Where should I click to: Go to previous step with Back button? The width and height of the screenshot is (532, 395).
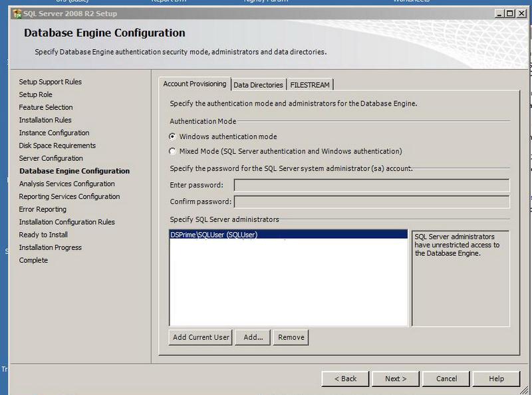[x=345, y=379]
